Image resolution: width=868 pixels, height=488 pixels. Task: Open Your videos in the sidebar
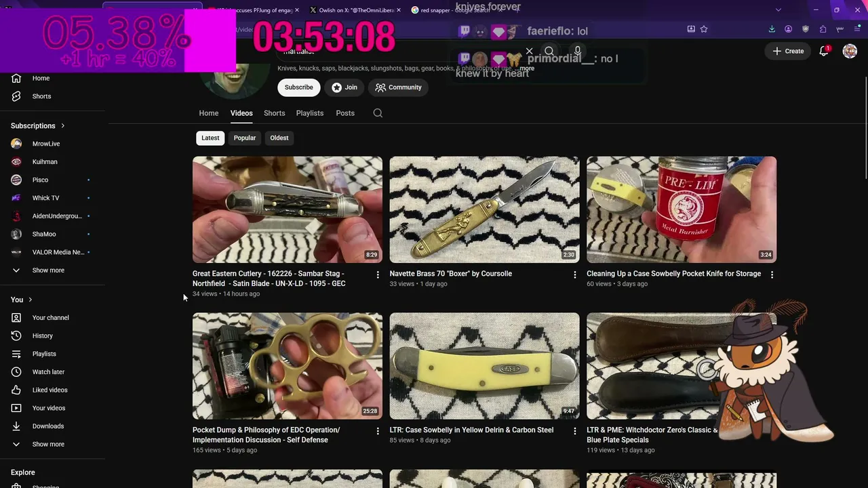click(49, 408)
